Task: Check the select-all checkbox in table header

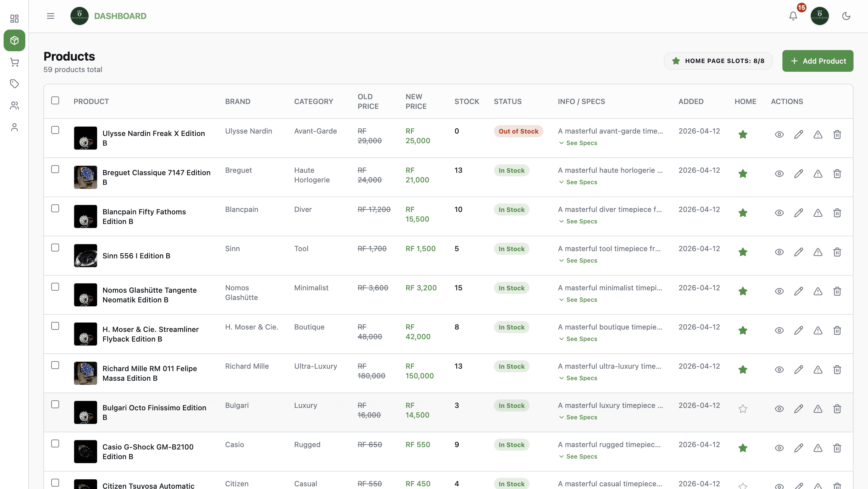Action: (x=55, y=100)
